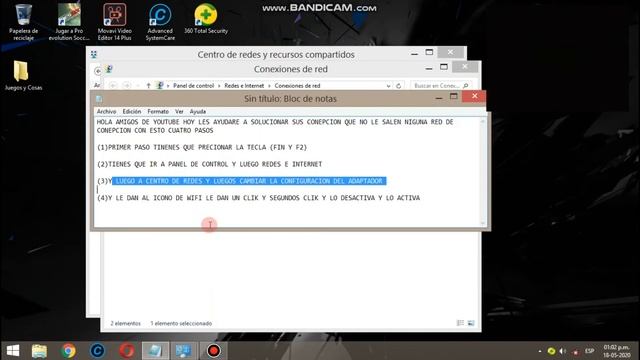Open the Windows Start button
The height and width of the screenshot is (360, 640).
click(13, 351)
